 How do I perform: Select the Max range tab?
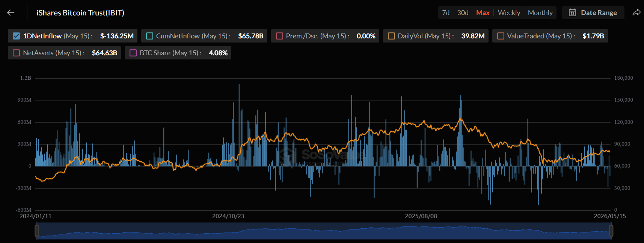pyautogui.click(x=483, y=13)
